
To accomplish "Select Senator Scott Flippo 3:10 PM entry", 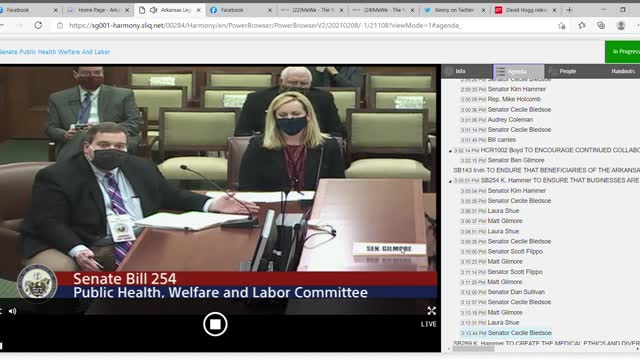I will (502, 251).
